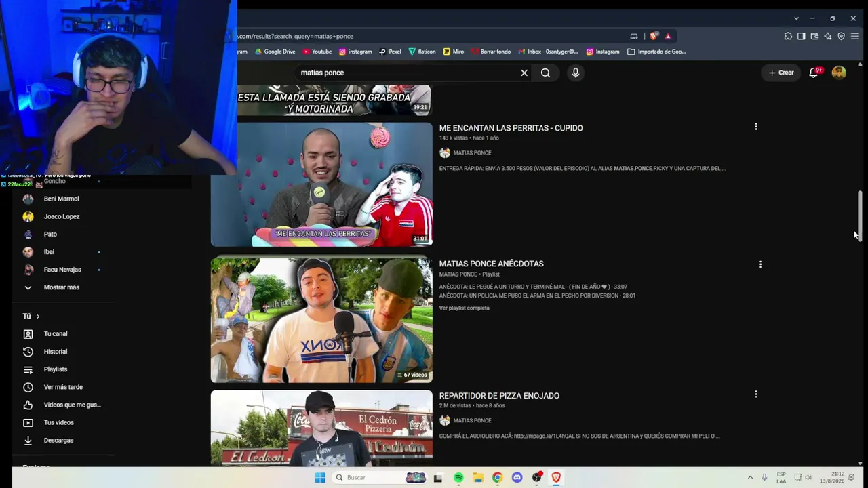Open Ver más tarde list
The width and height of the screenshot is (868, 488).
(62, 387)
